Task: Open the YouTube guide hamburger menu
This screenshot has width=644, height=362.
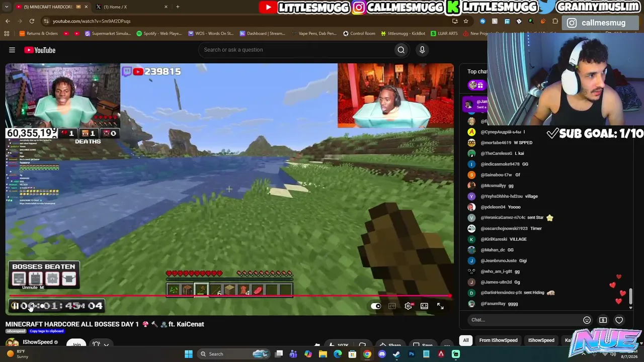Action: point(12,50)
